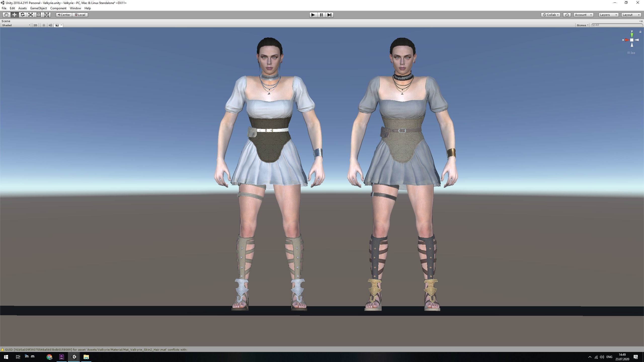Toggle scene audio
644x362 pixels.
tap(50, 25)
